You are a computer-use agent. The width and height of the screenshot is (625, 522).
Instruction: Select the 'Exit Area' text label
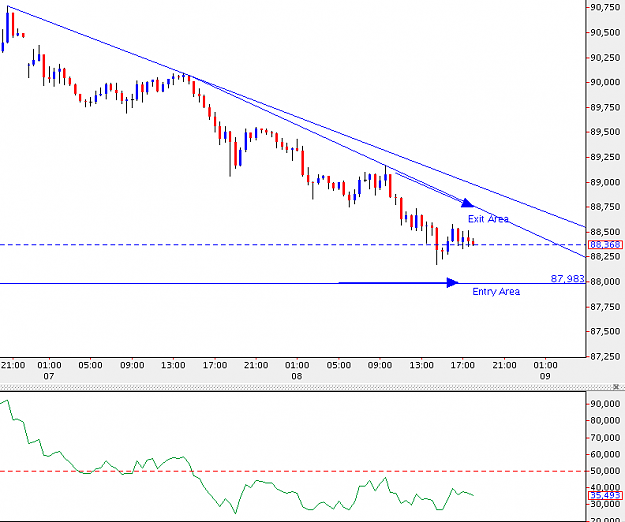coord(488,219)
